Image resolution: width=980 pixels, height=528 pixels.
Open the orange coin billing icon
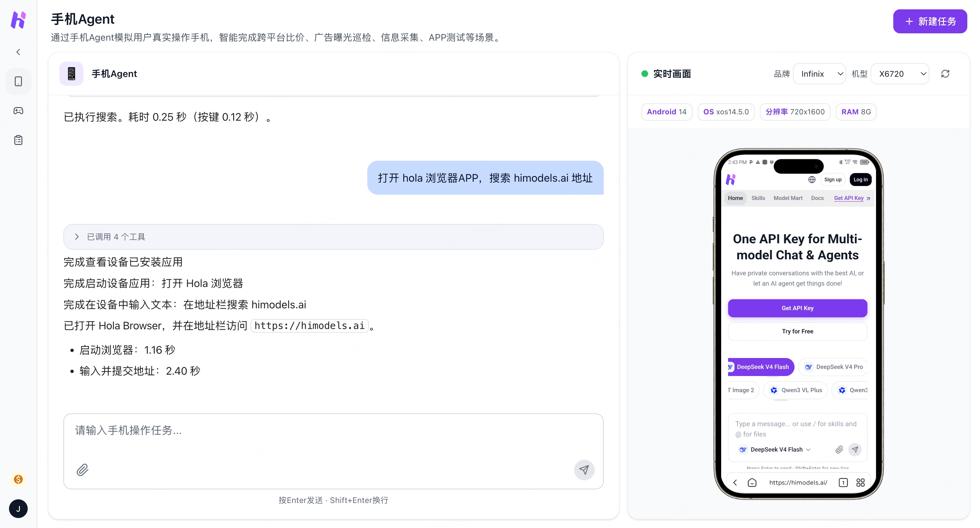pyautogui.click(x=18, y=479)
